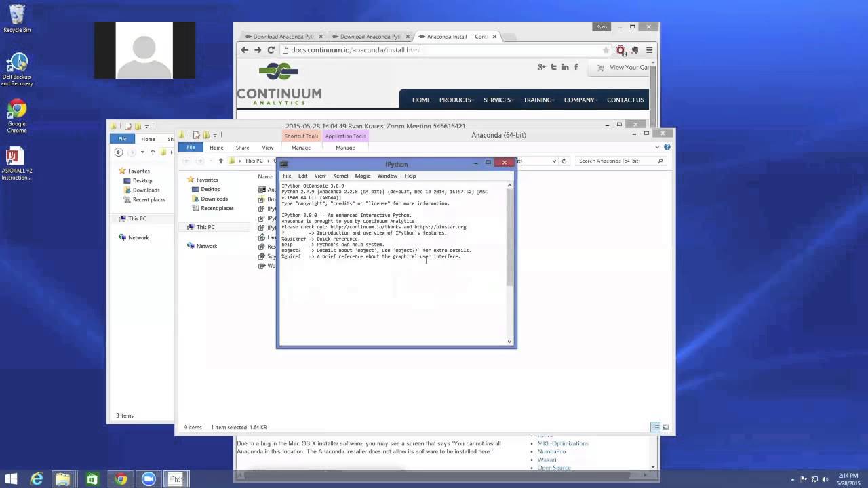Open the NumbaPro link
The height and width of the screenshot is (488, 868).
(x=551, y=451)
